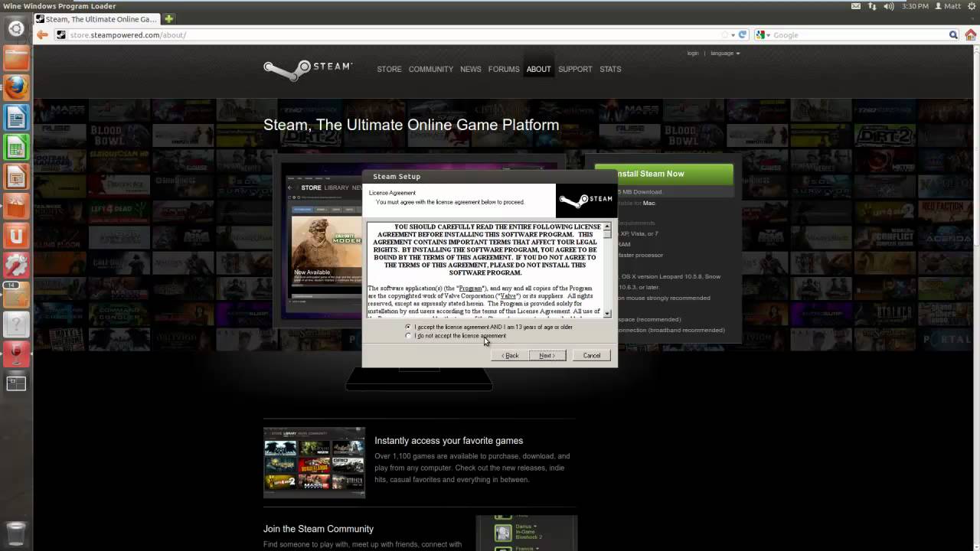
Task: Select 'I do not accept the license agreement'
Action: 408,335
